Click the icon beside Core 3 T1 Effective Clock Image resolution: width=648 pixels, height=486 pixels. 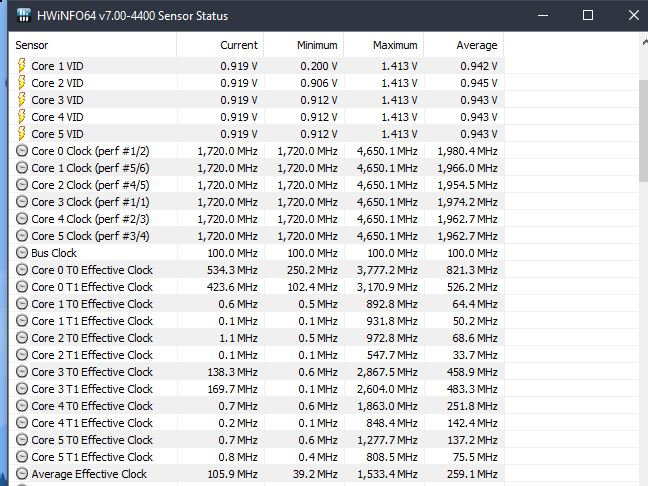pos(22,389)
